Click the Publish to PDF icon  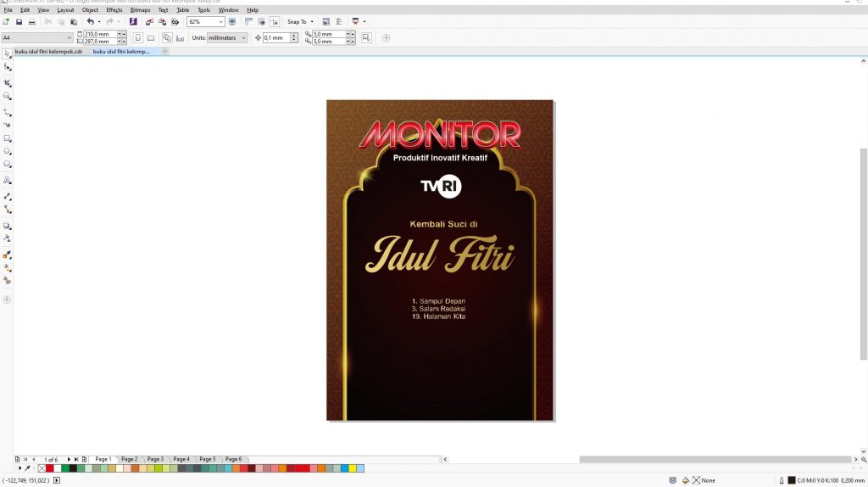(175, 21)
